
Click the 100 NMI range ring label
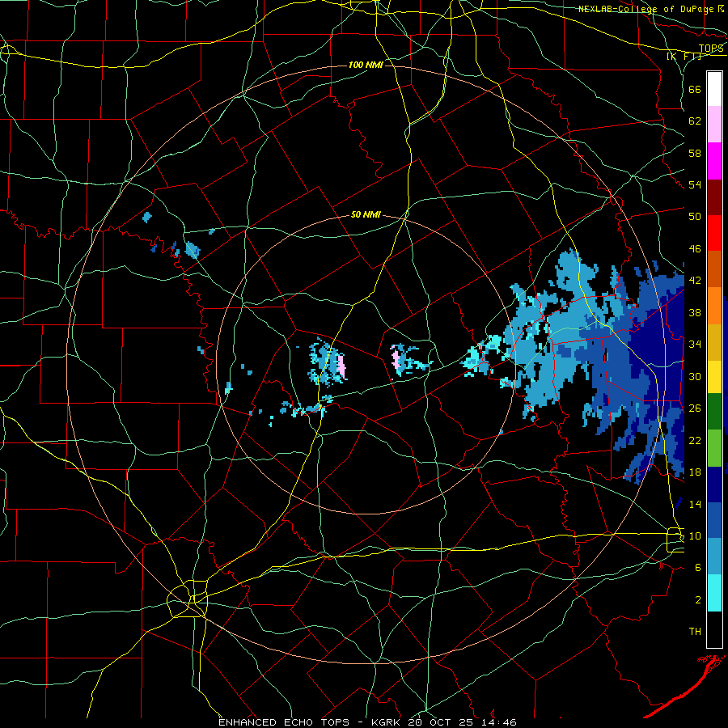click(x=366, y=65)
